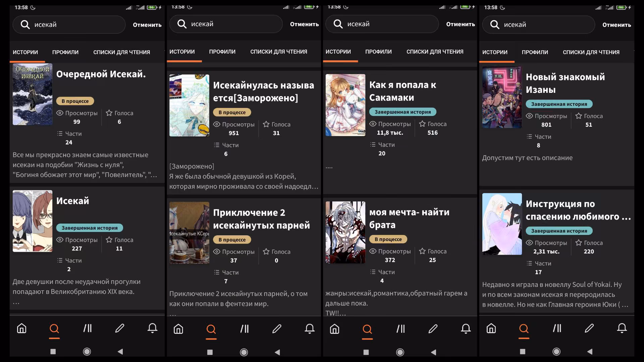The width and height of the screenshot is (644, 362).
Task: Tap search nav icon in 'Исекайнулась' screen
Action: pos(211,329)
